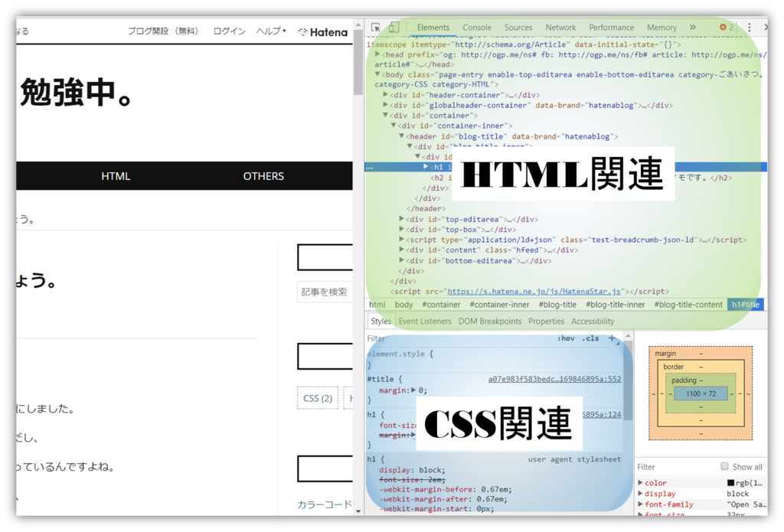
Task: Toggle the .cls class editor button
Action: click(590, 338)
